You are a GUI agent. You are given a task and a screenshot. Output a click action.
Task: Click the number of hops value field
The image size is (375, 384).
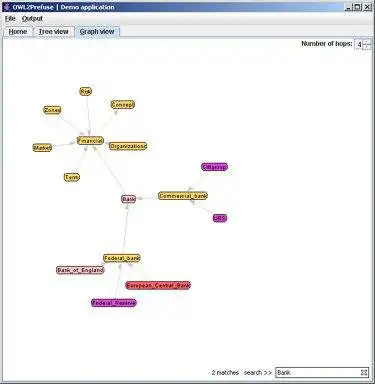pyautogui.click(x=359, y=44)
